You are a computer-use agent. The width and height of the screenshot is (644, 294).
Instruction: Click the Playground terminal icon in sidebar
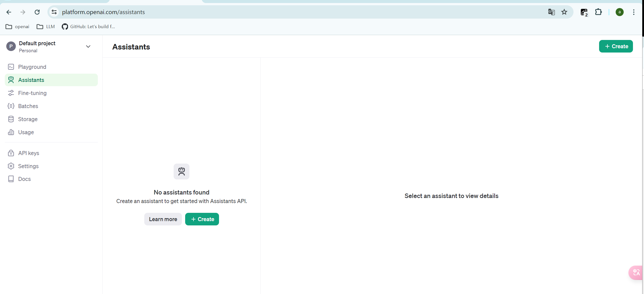[x=11, y=67]
